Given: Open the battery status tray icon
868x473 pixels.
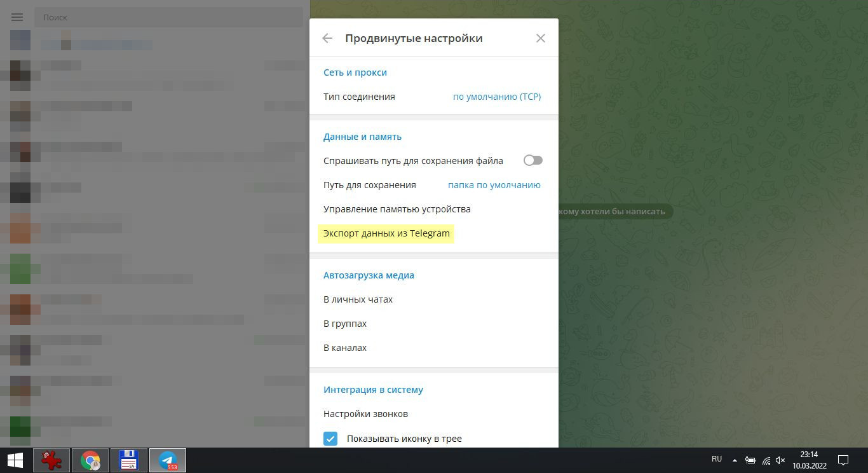Looking at the screenshot, I should coord(750,460).
